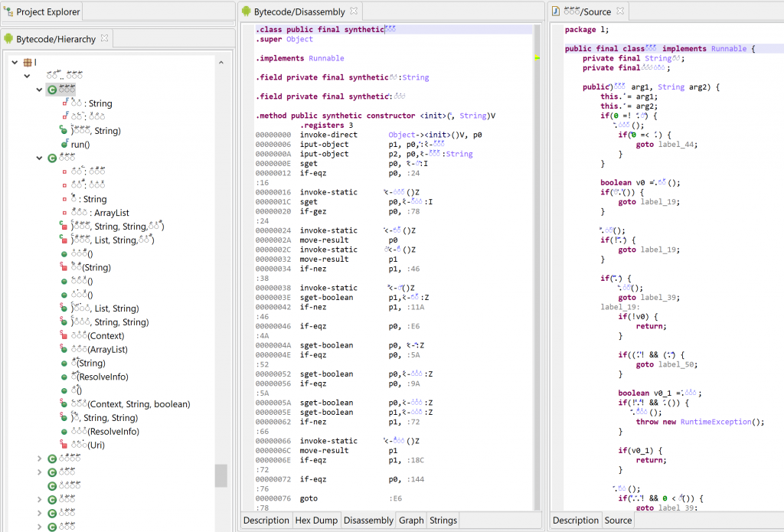784x532 pixels.
Task: Click the Java source file icon on Source tab
Action: [556, 11]
